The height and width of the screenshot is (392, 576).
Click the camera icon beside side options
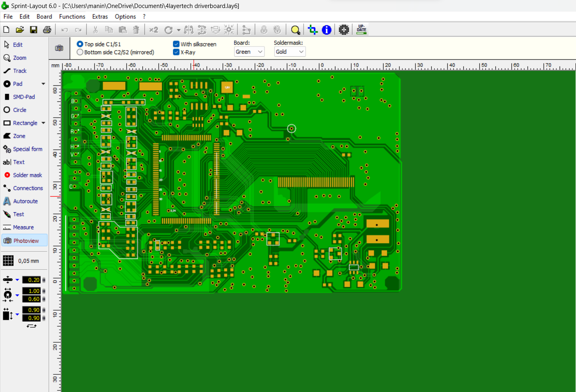pyautogui.click(x=59, y=48)
